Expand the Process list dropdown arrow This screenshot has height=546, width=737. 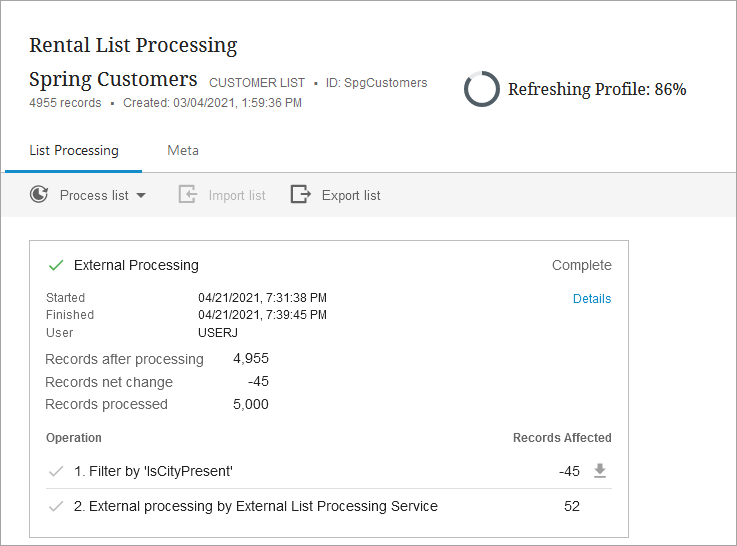point(141,196)
